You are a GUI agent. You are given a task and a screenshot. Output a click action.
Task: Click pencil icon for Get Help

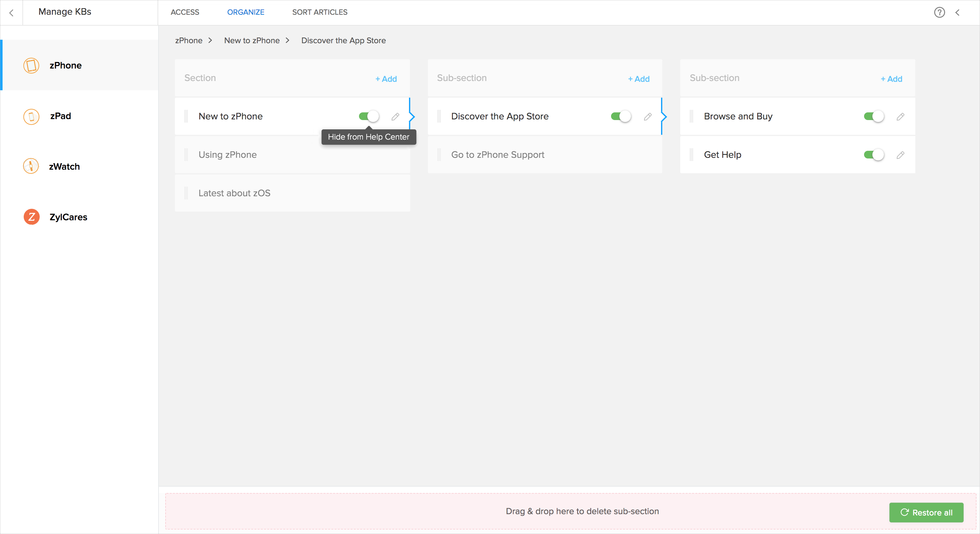pyautogui.click(x=900, y=155)
